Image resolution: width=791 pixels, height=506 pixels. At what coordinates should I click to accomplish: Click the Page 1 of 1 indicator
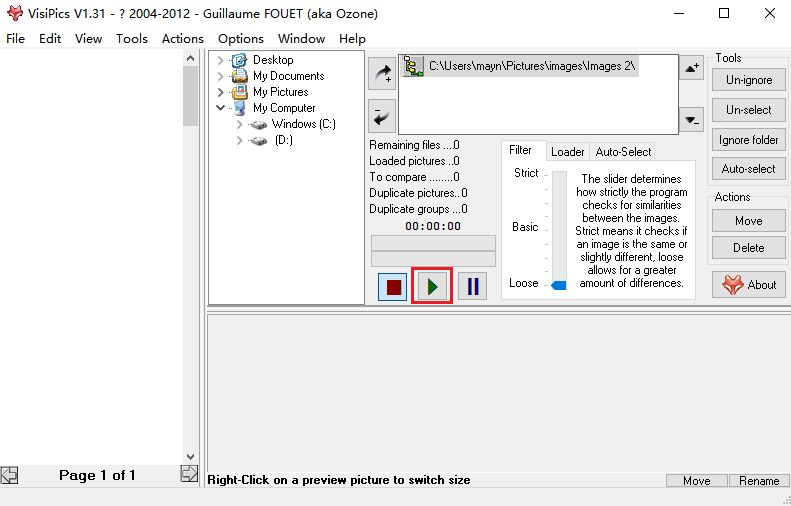[97, 475]
